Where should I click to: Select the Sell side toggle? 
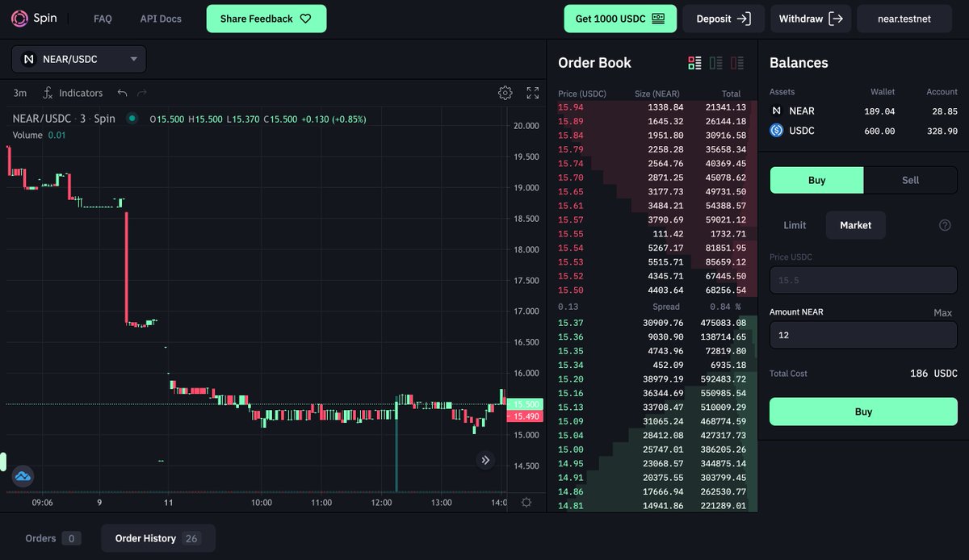click(x=910, y=180)
